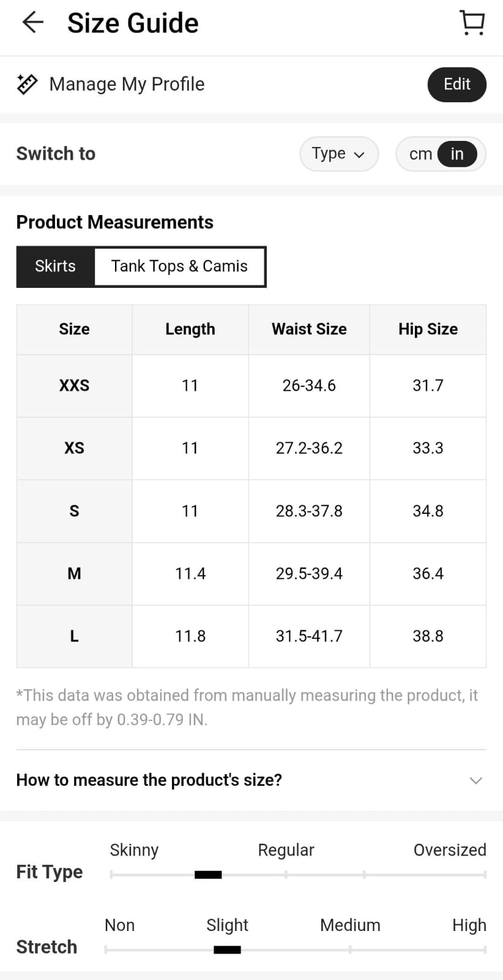Click the Fit Type slider marker
The height and width of the screenshot is (980, 503).
208,875
